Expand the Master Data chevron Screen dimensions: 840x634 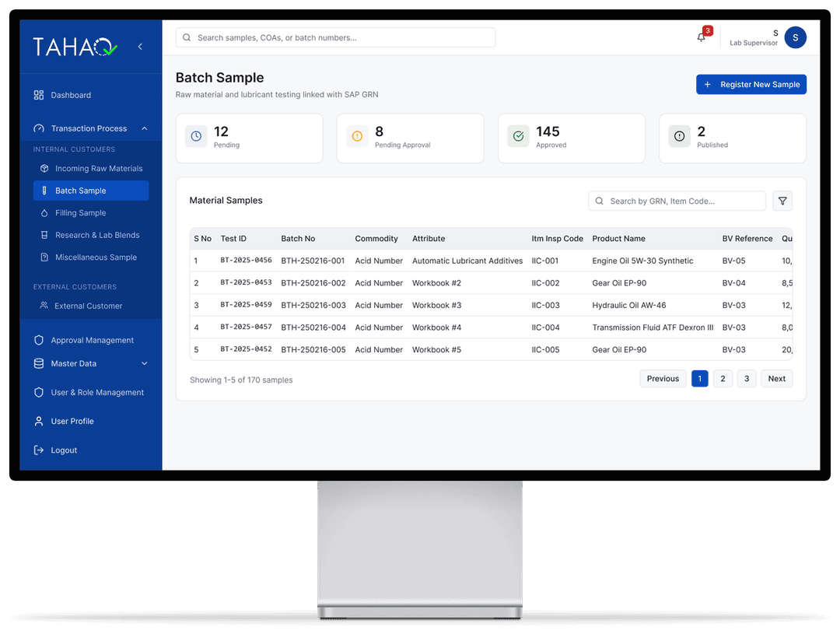[x=144, y=363]
